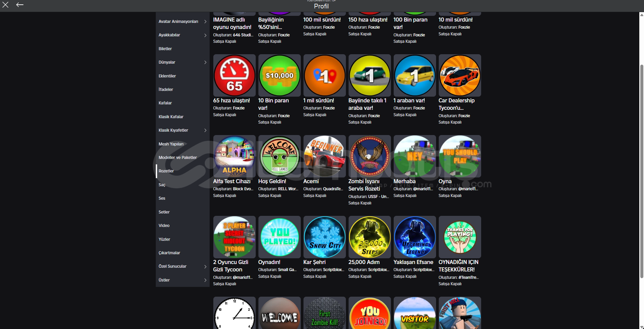Open the Thanks For Playing badge icon
The height and width of the screenshot is (329, 644).
[460, 237]
